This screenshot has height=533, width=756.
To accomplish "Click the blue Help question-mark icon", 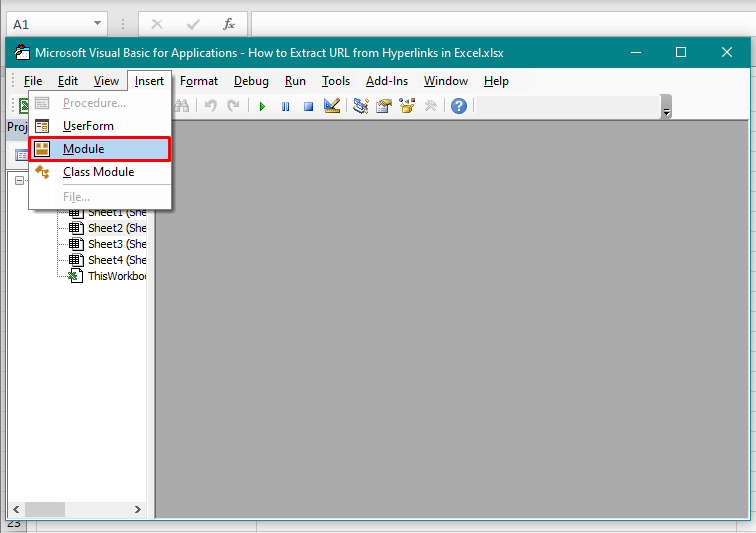I will tap(459, 106).
